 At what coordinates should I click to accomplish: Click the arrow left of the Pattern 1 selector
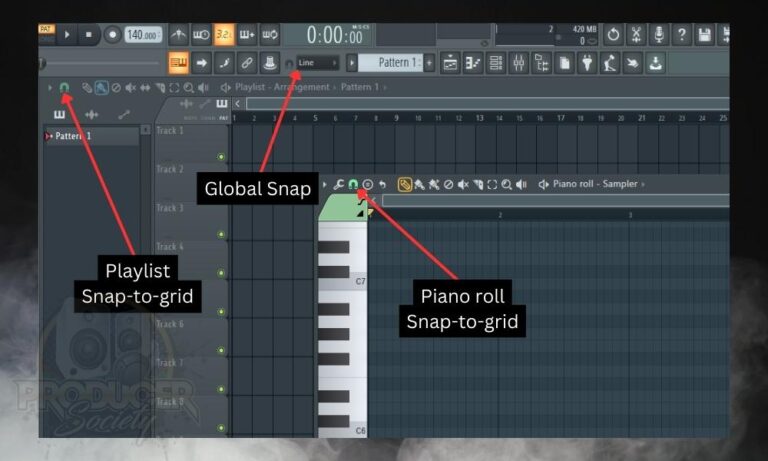(x=352, y=63)
